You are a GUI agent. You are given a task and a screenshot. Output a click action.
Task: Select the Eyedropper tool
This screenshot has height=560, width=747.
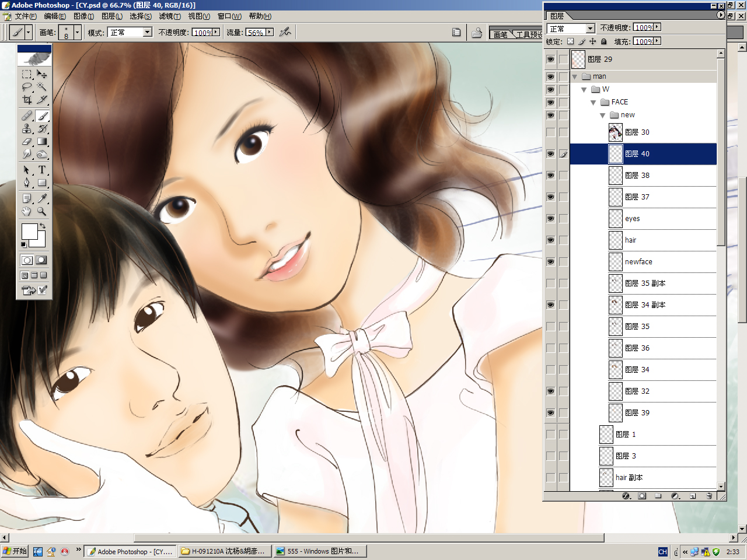42,198
